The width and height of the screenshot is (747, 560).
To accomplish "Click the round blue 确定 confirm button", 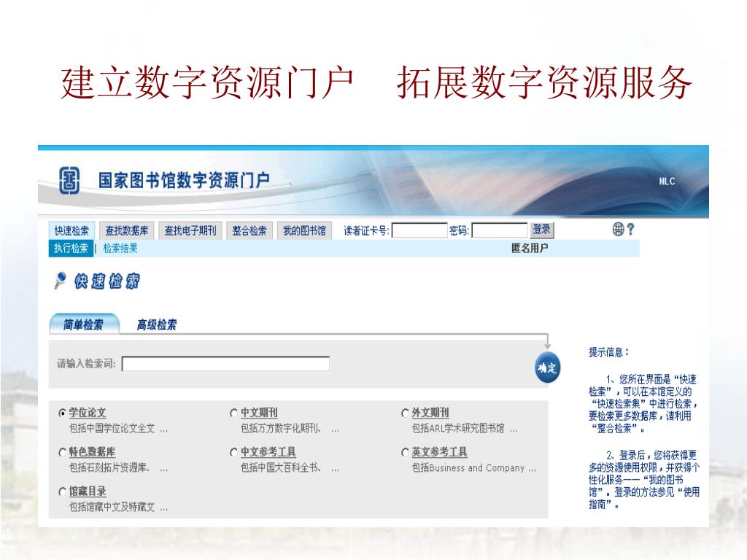I will tap(547, 367).
